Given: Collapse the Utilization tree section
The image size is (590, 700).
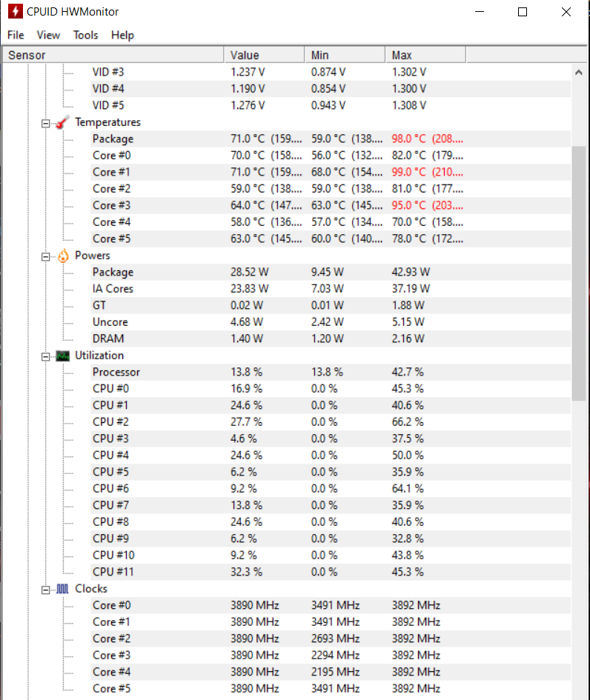Looking at the screenshot, I should 45,356.
